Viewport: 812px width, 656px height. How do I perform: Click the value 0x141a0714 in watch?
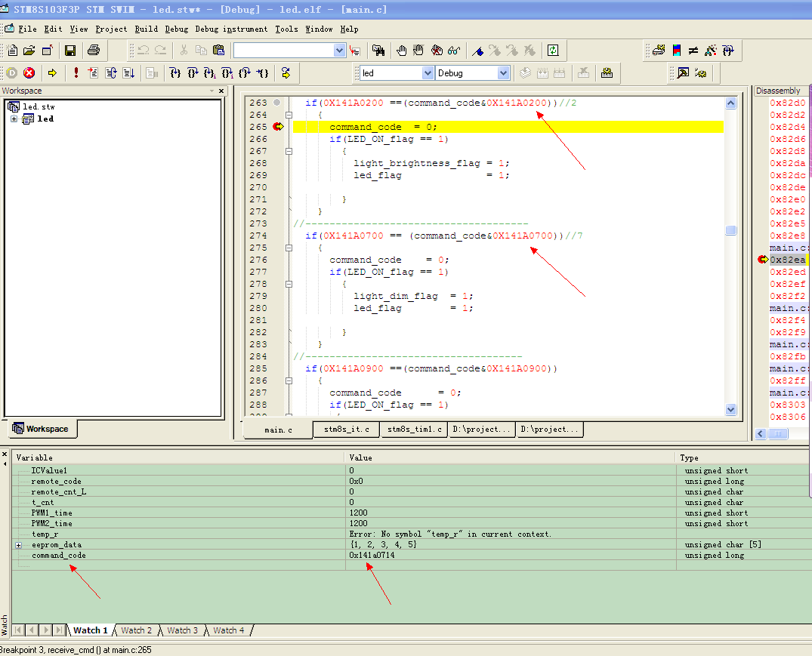[372, 555]
